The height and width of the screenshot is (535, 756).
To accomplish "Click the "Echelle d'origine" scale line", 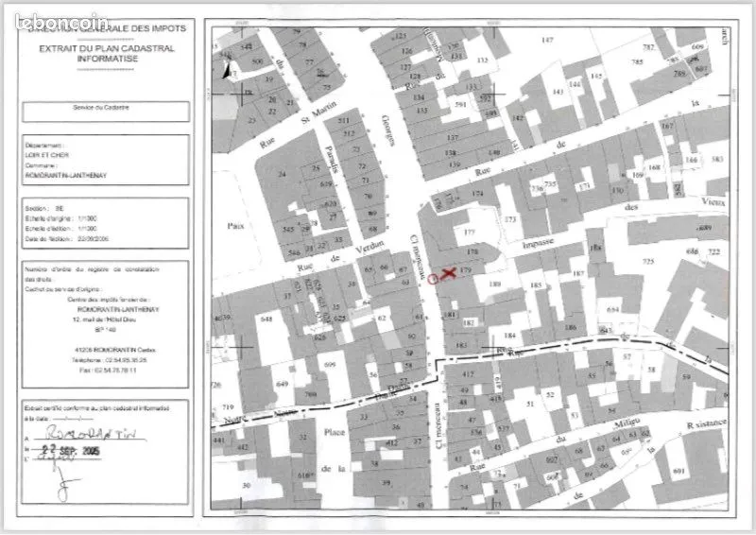I will coord(60,219).
